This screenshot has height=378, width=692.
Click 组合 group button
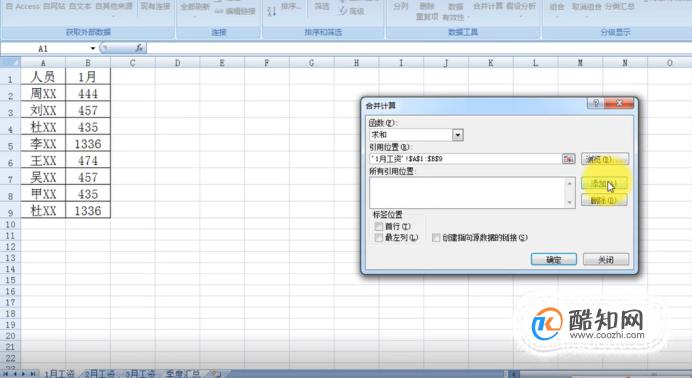557,7
